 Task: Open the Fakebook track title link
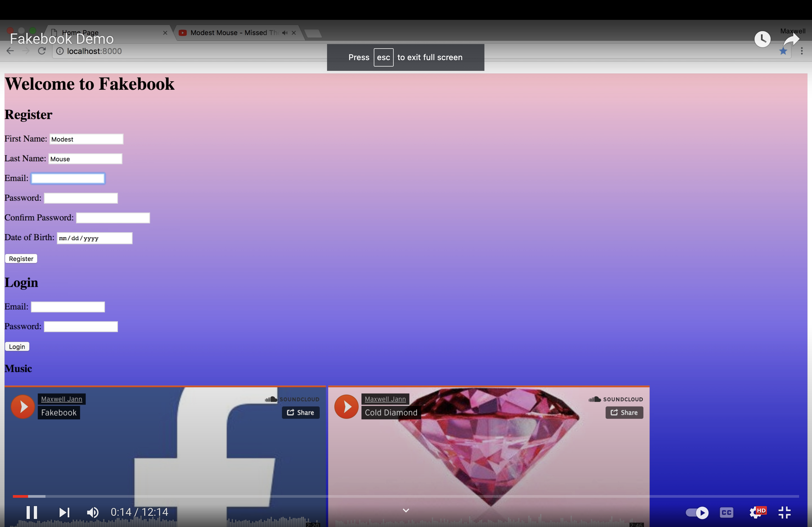[x=59, y=413]
